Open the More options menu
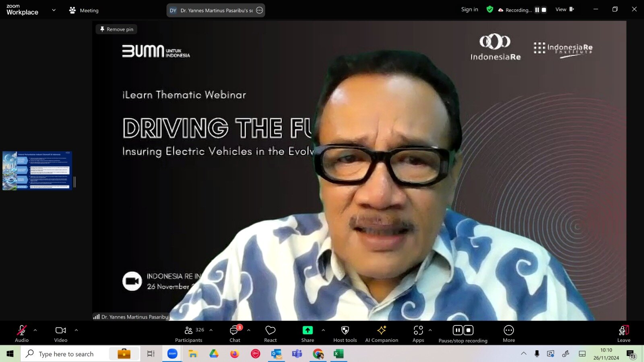 509,334
